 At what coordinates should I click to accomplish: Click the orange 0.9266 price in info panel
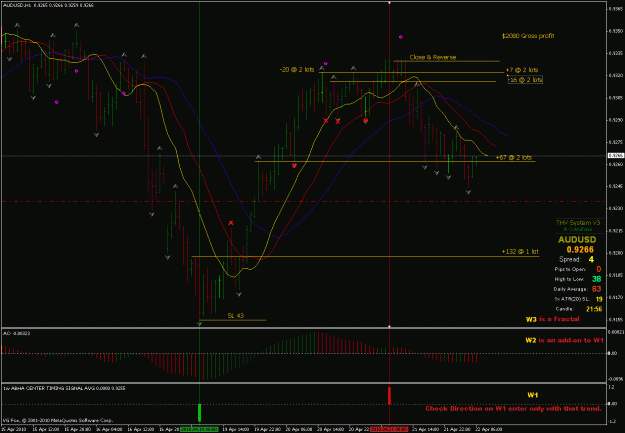(x=580, y=250)
